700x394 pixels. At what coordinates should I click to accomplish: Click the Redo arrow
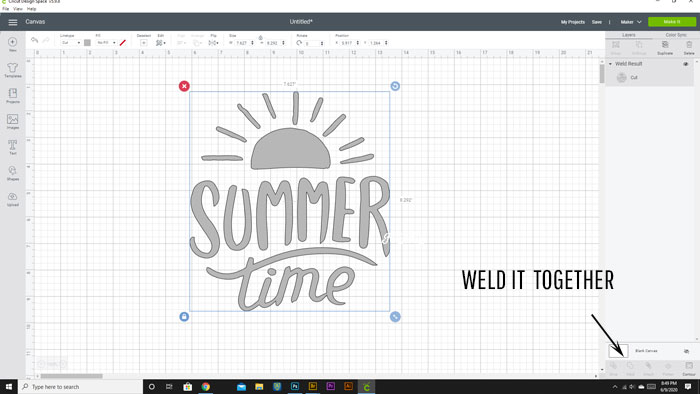[46, 41]
